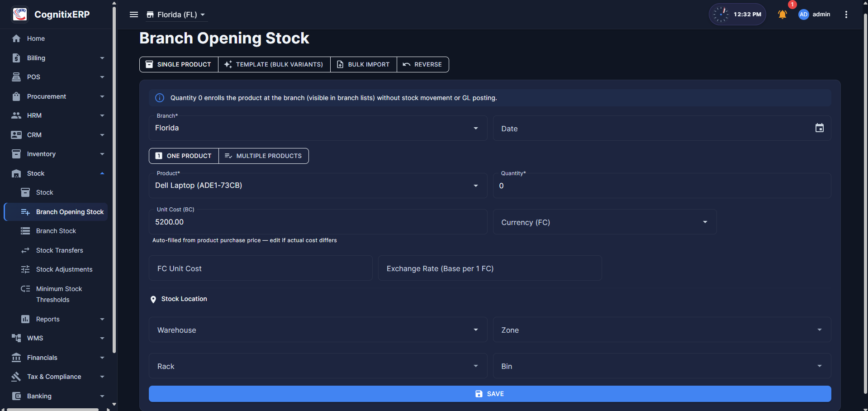Click the Reports chart icon
868x411 pixels.
[x=25, y=319]
